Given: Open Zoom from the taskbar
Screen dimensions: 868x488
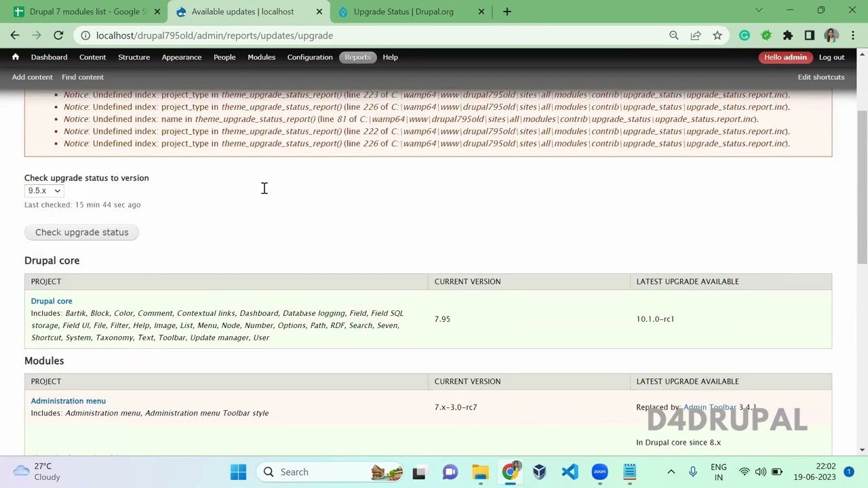Looking at the screenshot, I should click(x=599, y=472).
